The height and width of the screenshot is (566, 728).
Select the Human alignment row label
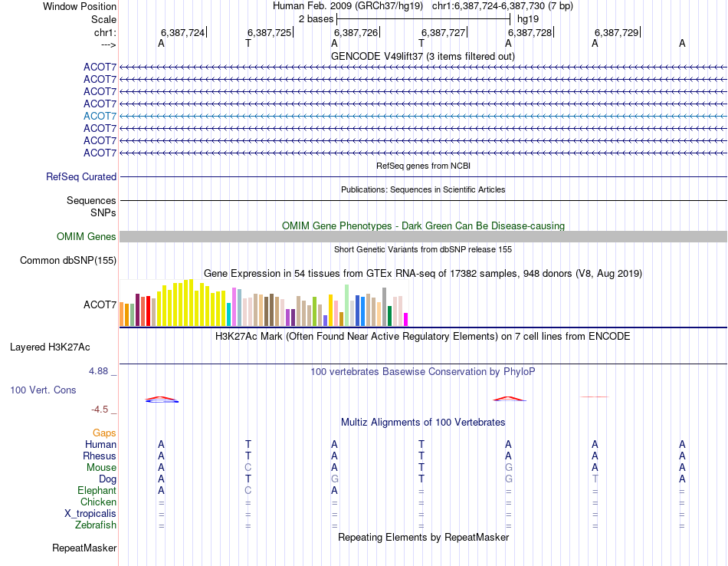100,445
